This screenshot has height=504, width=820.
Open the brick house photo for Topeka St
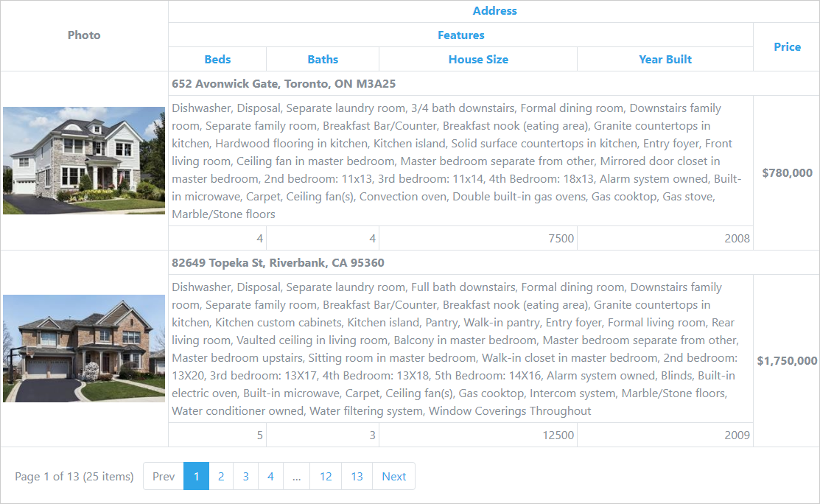(84, 349)
